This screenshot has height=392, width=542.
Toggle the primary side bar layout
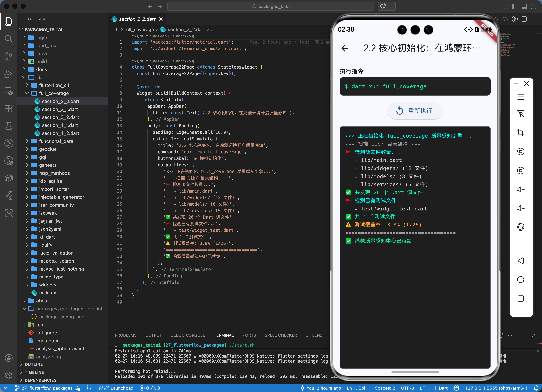515,7
